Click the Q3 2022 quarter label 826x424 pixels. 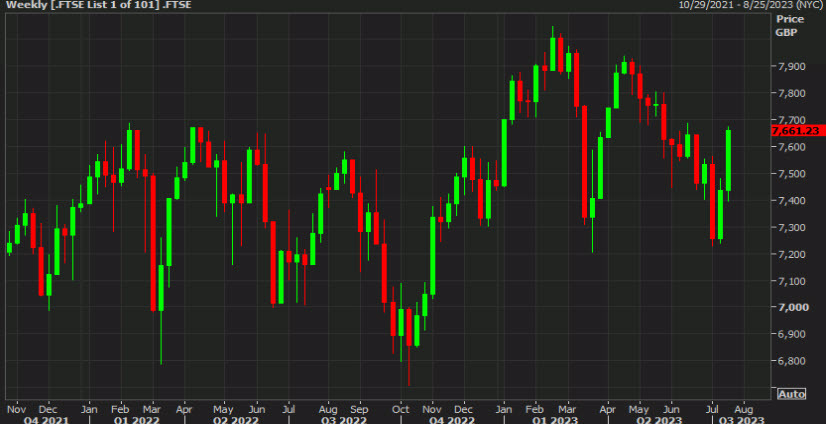click(343, 420)
